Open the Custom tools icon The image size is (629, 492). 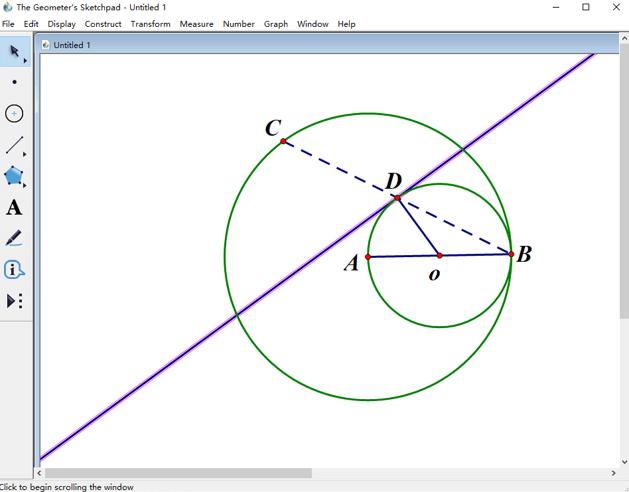(14, 301)
